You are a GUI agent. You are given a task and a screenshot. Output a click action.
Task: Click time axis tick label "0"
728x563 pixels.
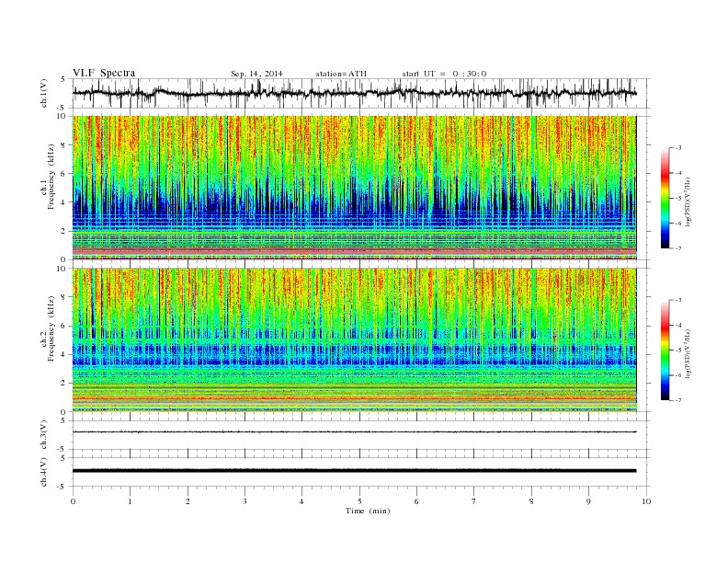(x=73, y=501)
